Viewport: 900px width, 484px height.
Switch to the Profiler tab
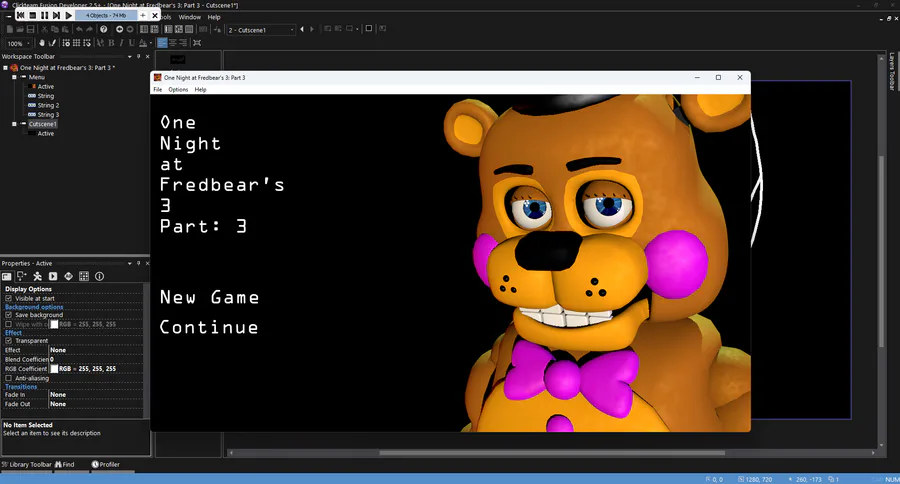click(x=106, y=464)
